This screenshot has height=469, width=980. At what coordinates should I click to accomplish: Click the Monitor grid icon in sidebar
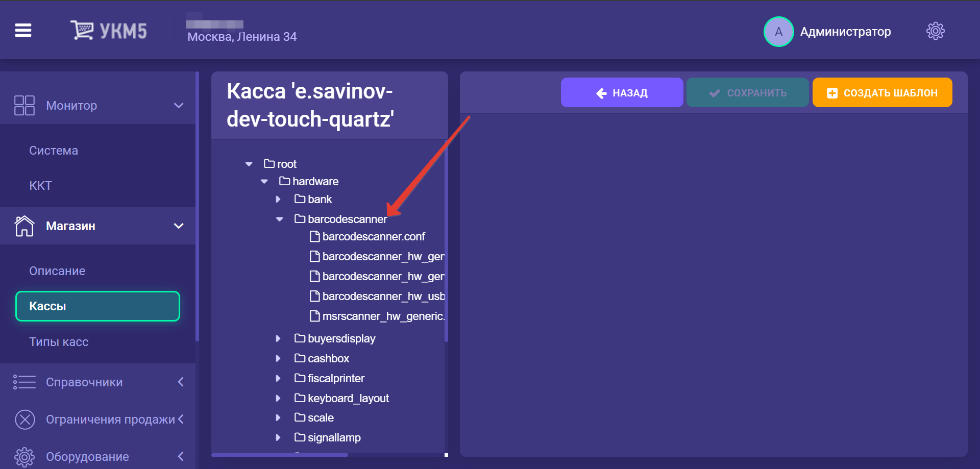coord(24,106)
